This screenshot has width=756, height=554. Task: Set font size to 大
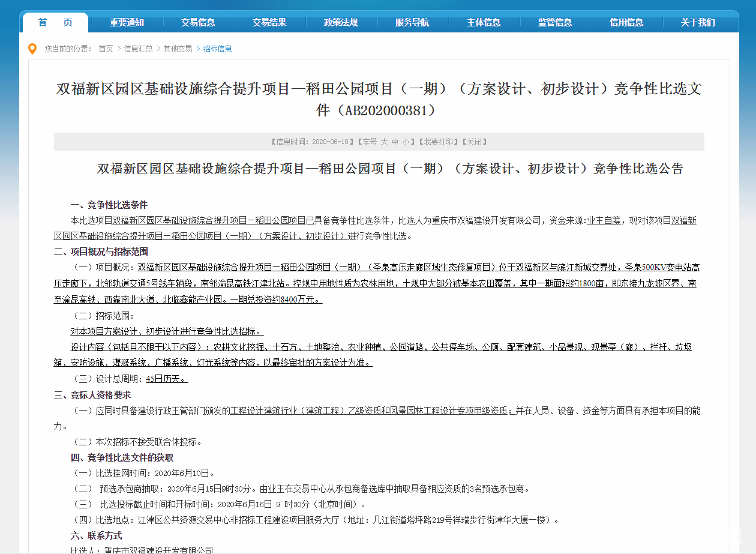(x=384, y=142)
